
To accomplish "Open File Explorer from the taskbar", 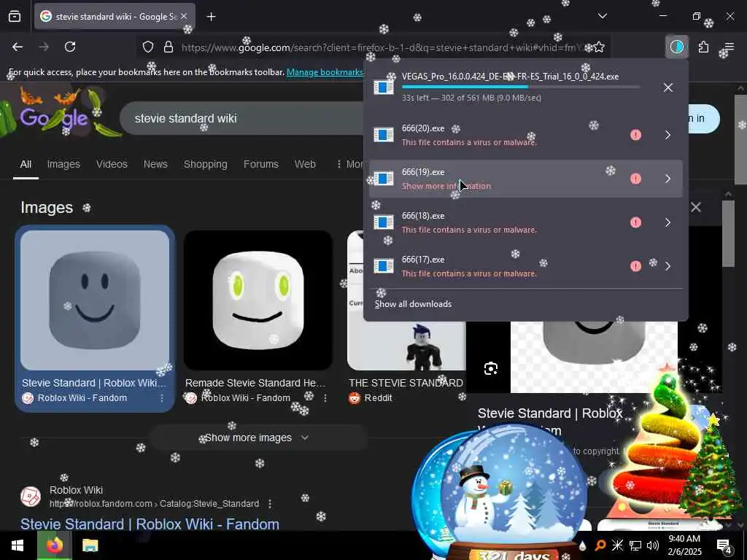I will pos(90,545).
